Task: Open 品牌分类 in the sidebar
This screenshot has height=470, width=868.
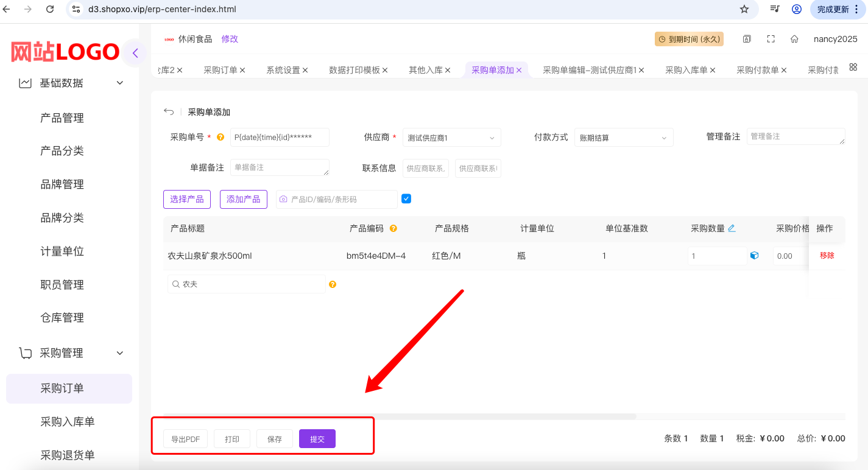Action: [62, 218]
